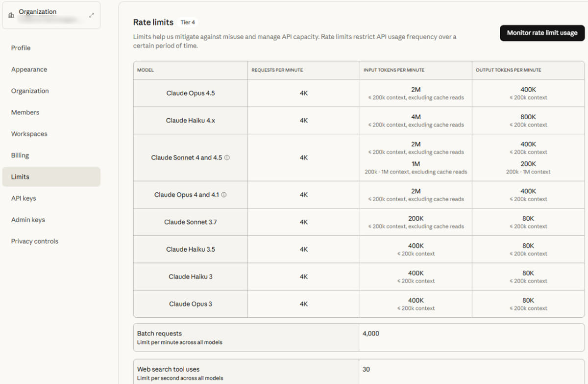Select the Claude Haiku 3 model cell
This screenshot has width=588, height=384.
pyautogui.click(x=191, y=277)
